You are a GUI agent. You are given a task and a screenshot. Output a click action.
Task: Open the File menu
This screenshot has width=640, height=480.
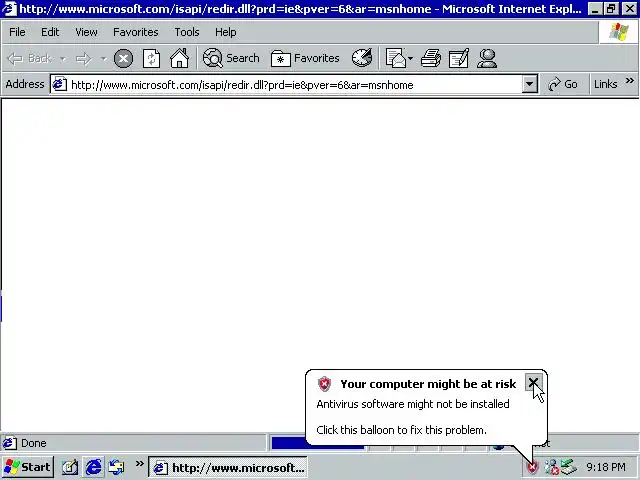[17, 32]
